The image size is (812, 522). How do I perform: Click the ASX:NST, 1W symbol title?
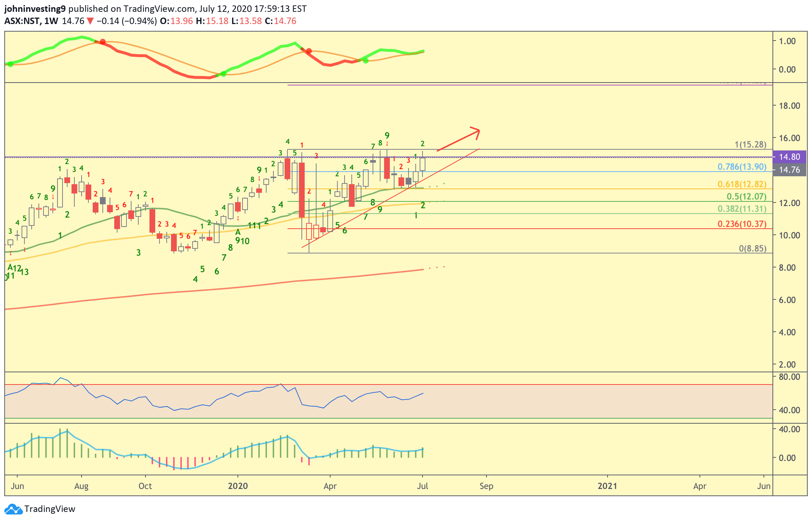coord(31,21)
